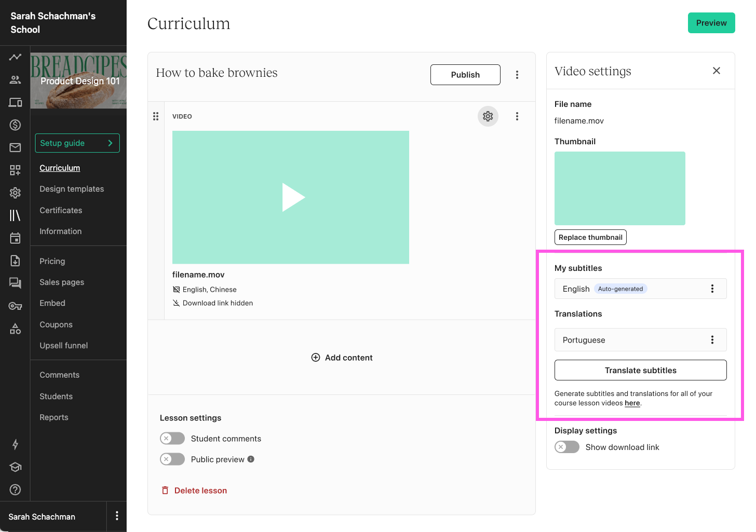Open Design templates menu item

[72, 189]
